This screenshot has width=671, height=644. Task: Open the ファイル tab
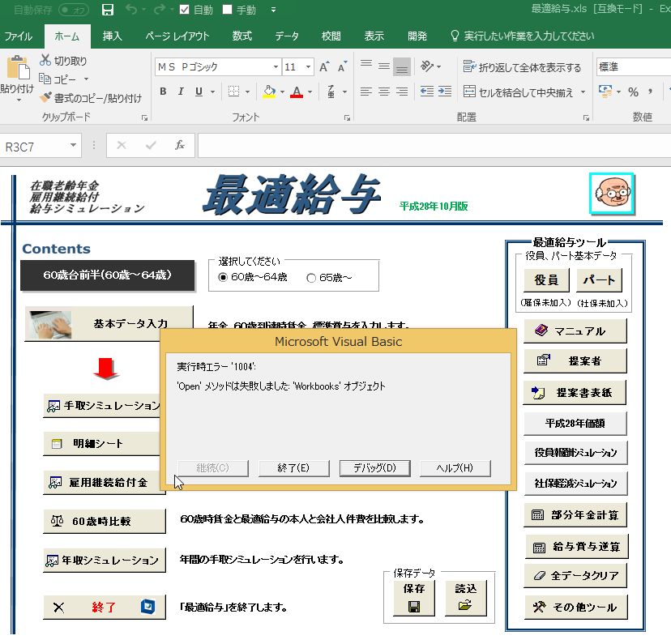19,36
